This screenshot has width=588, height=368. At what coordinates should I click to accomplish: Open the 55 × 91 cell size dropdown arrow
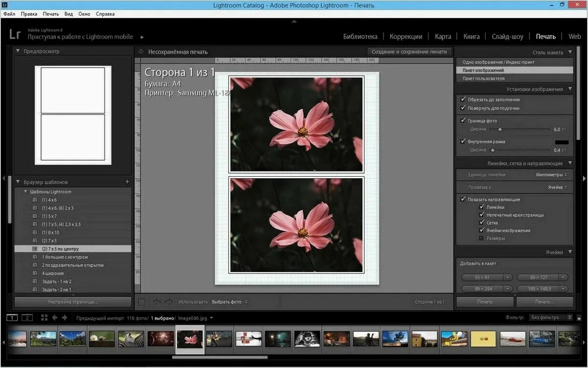(x=508, y=277)
